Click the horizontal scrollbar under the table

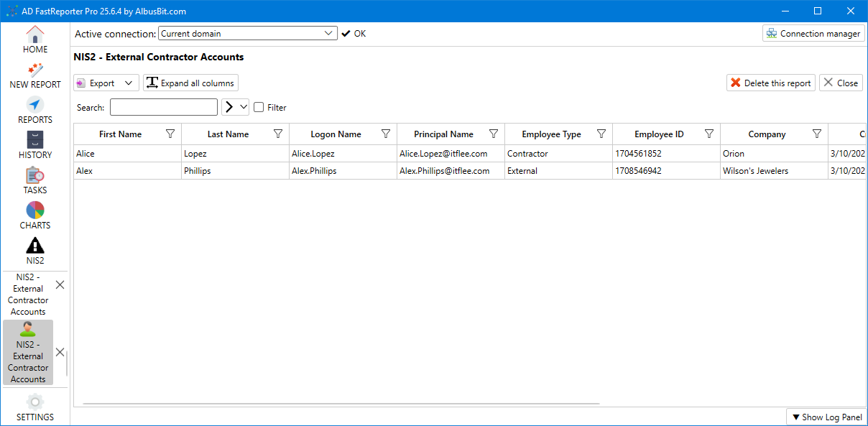pyautogui.click(x=341, y=404)
